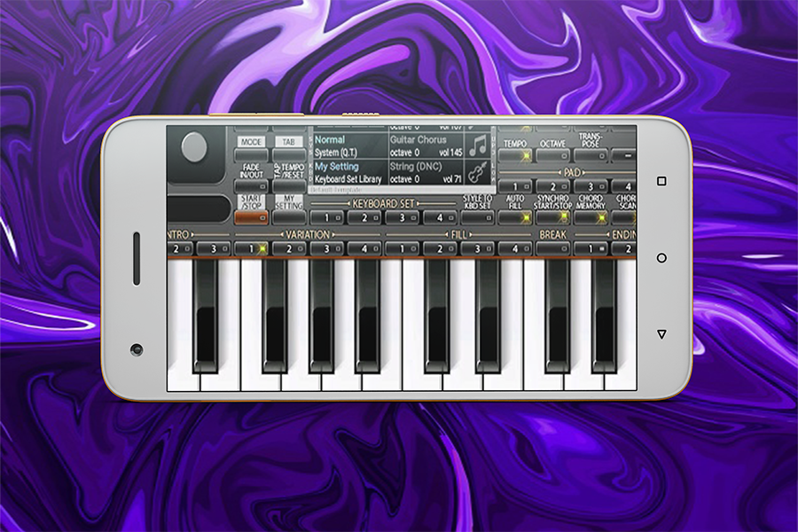Turn the round gray dial knob

click(194, 148)
